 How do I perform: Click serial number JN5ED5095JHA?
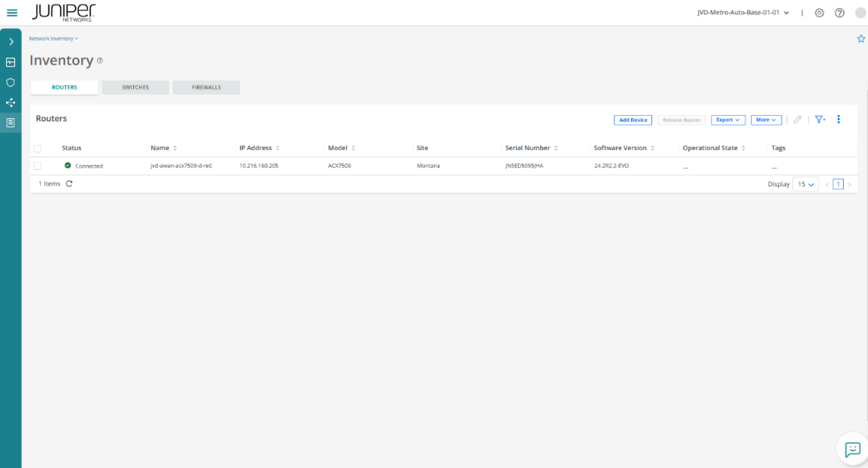[x=524, y=166]
